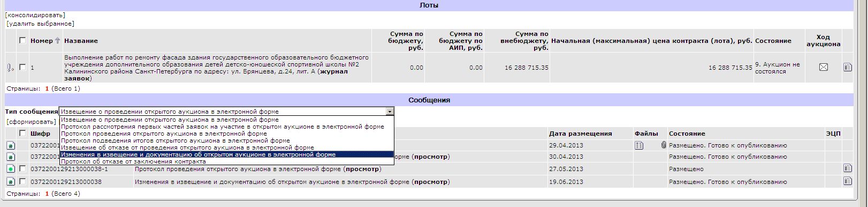Go to page 1 of lots pagination
The height and width of the screenshot is (207, 868).
[47, 88]
